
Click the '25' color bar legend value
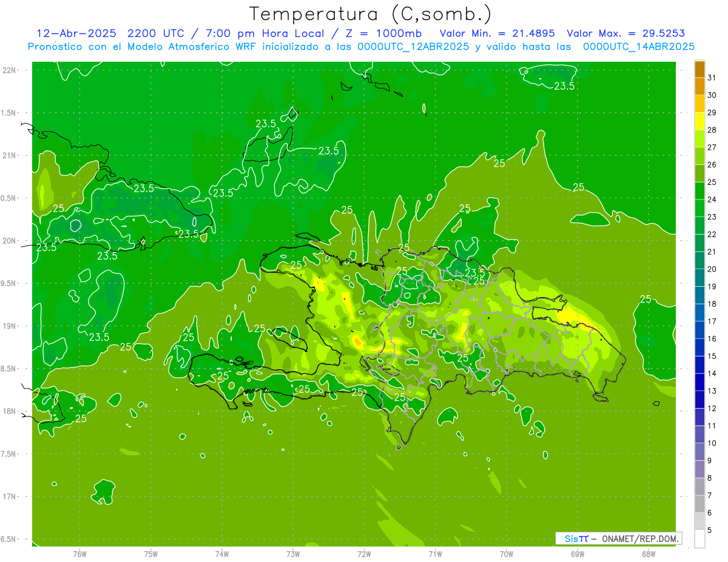(712, 182)
